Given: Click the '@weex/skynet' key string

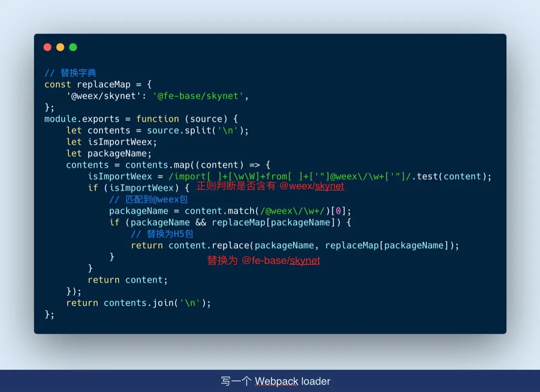Looking at the screenshot, I should (103, 96).
